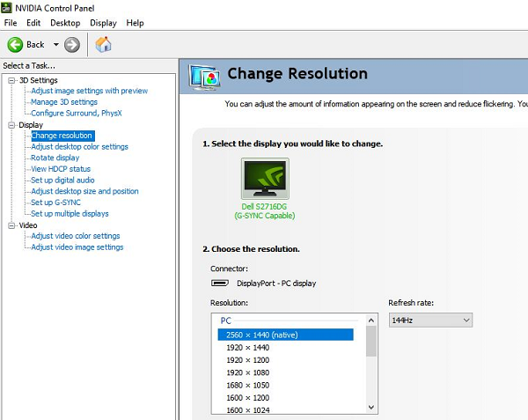This screenshot has height=420, width=528.
Task: Collapse the 3D Settings tree node
Action: [x=11, y=80]
